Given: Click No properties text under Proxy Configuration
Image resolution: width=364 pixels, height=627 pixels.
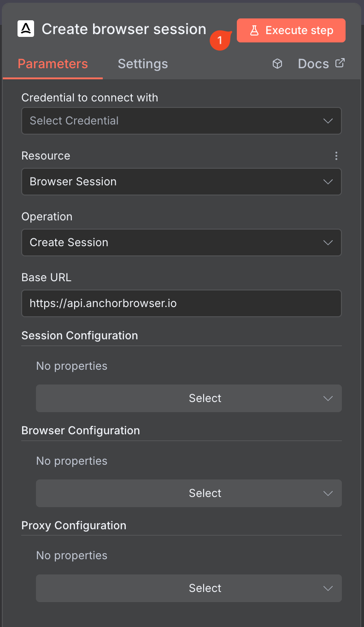Looking at the screenshot, I should 72,556.
